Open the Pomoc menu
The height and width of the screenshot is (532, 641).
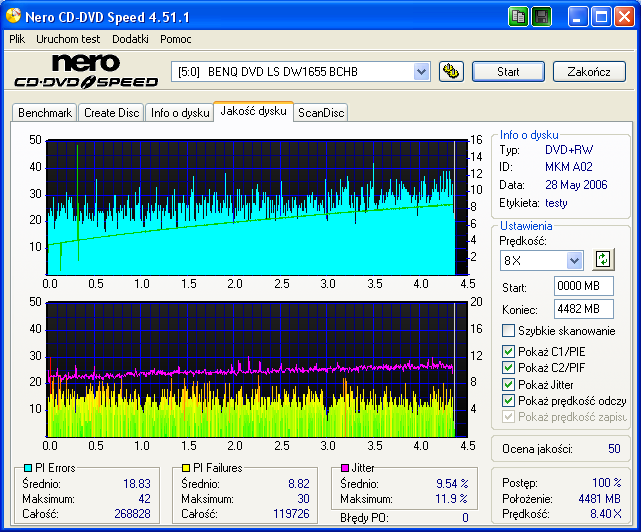175,39
